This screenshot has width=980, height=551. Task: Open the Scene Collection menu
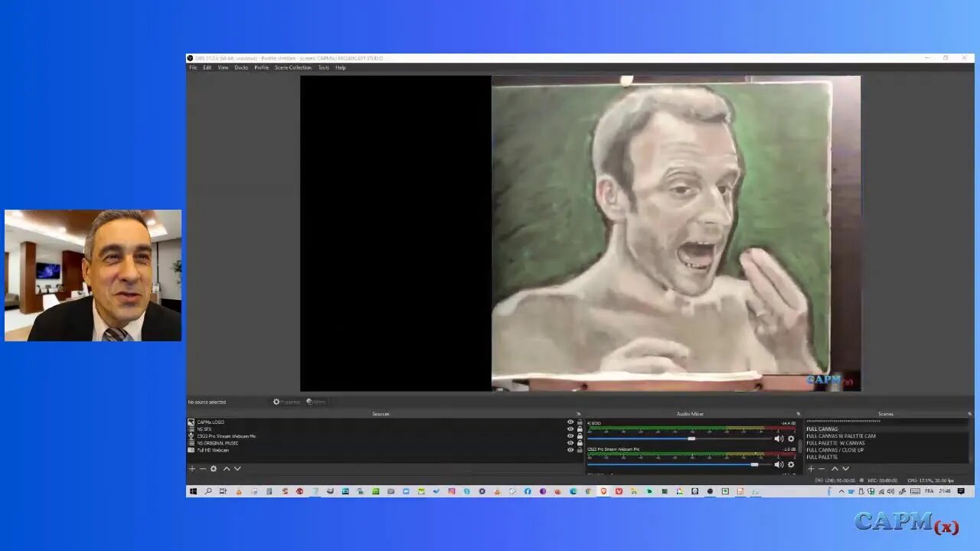coord(293,67)
